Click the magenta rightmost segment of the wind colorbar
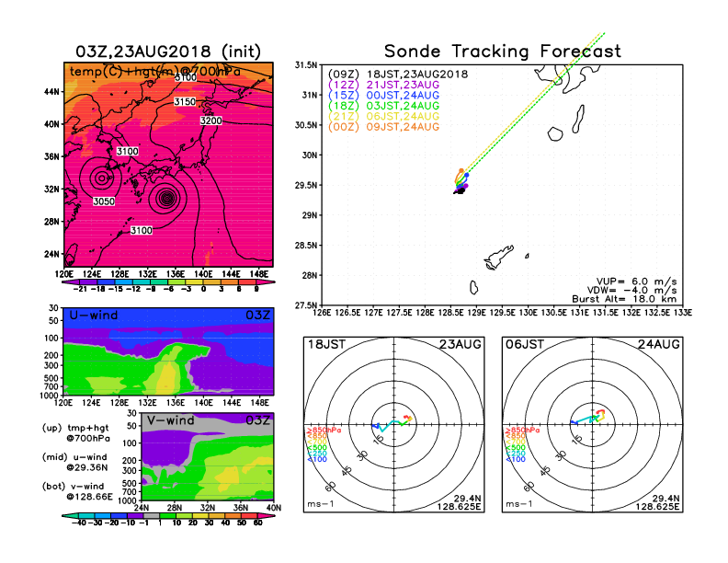Image resolution: width=728 pixels, height=563 pixels. click(x=267, y=515)
